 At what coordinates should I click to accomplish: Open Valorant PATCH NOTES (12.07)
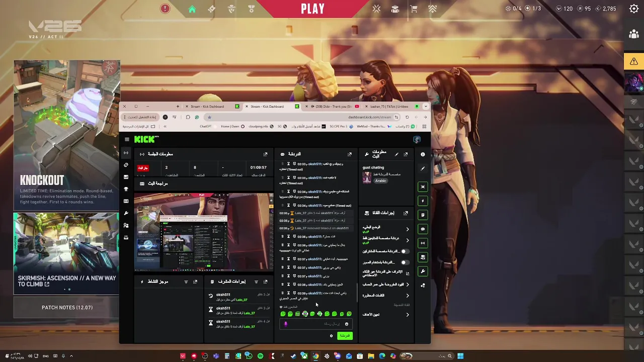(67, 307)
